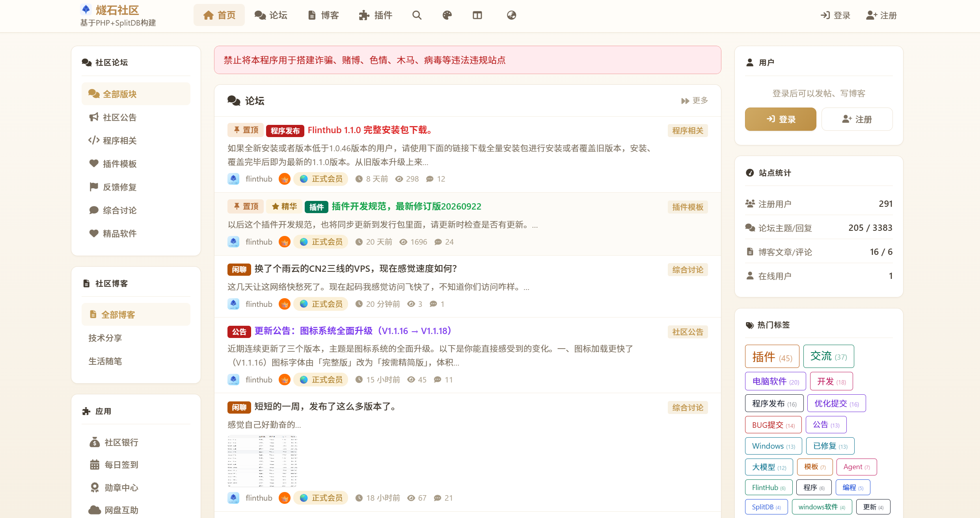The image size is (980, 518).
Task: Click the 插件 (45) hot tag
Action: tap(772, 356)
